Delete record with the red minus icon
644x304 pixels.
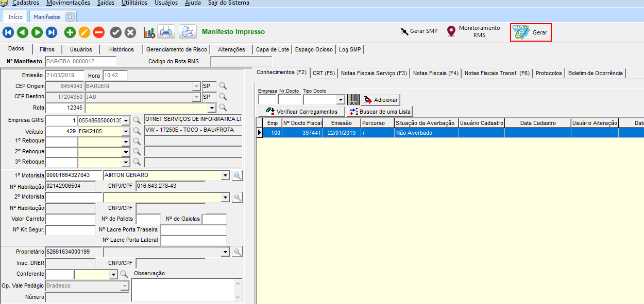99,32
